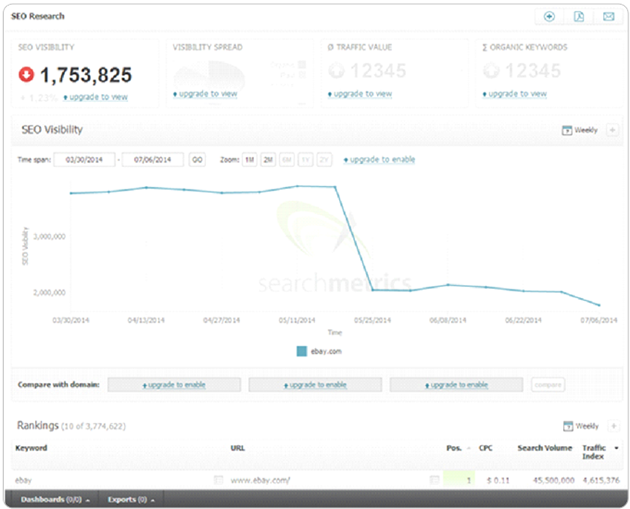The width and height of the screenshot is (630, 509).
Task: Sort by the Pos. column header
Action: tap(454, 448)
